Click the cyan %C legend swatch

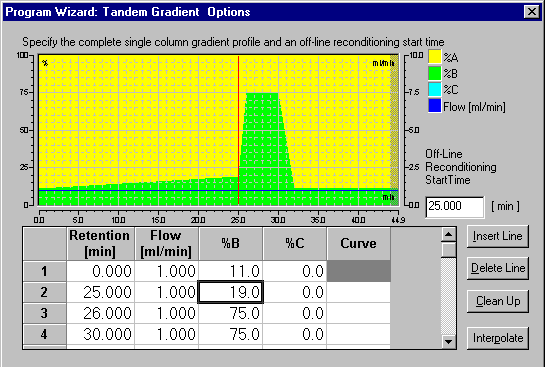tap(434, 89)
